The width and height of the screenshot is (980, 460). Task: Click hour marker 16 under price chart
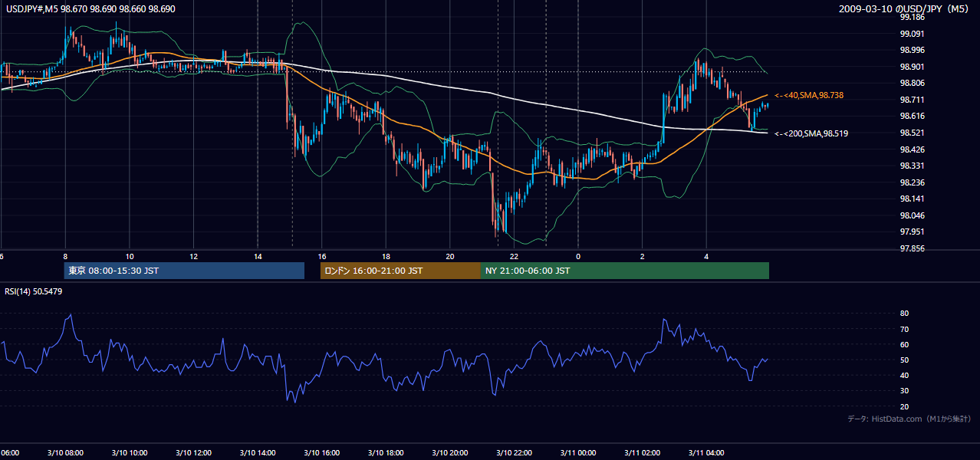tap(322, 256)
